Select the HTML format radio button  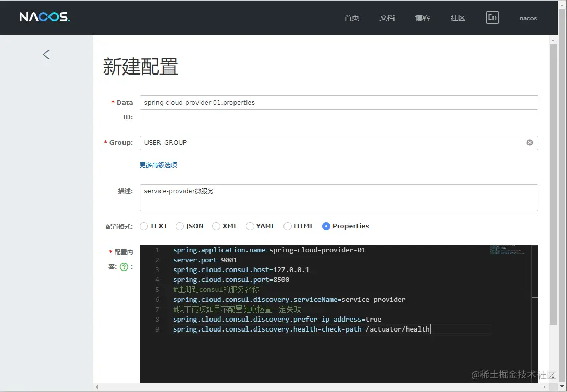tap(288, 226)
